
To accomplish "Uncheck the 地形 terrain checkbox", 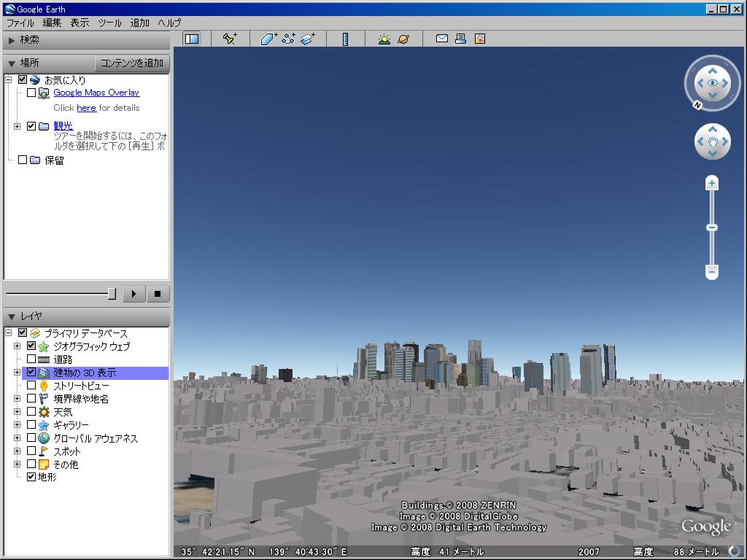I will pyautogui.click(x=31, y=477).
